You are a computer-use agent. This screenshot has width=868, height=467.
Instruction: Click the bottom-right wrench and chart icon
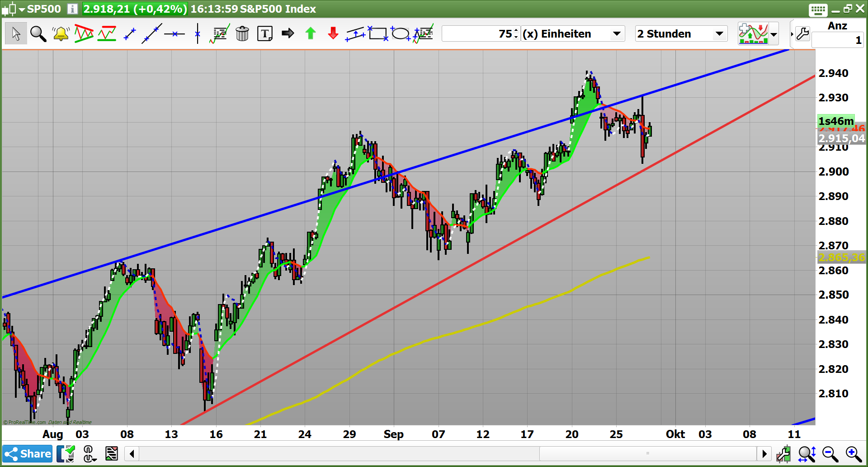coord(783,453)
